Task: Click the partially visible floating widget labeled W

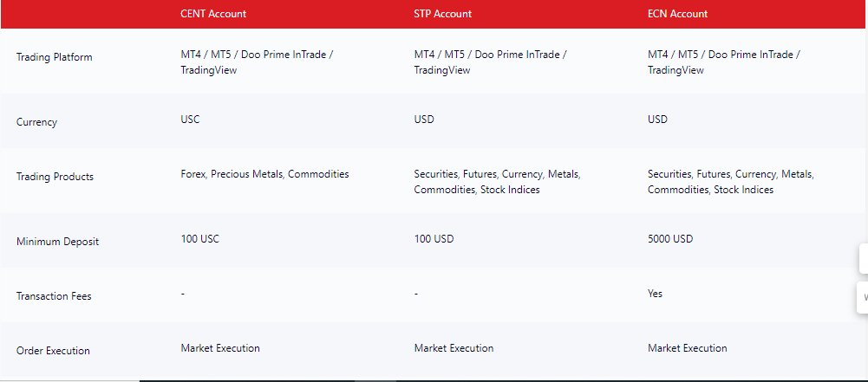Action: 863,297
